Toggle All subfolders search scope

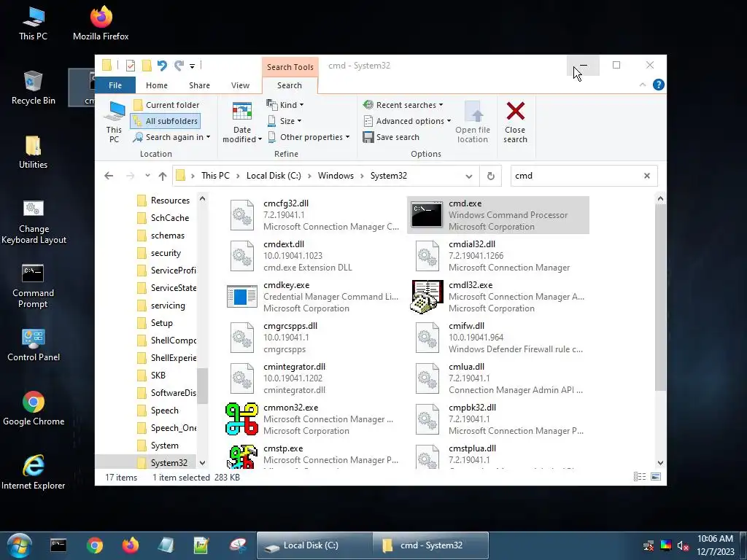(166, 121)
